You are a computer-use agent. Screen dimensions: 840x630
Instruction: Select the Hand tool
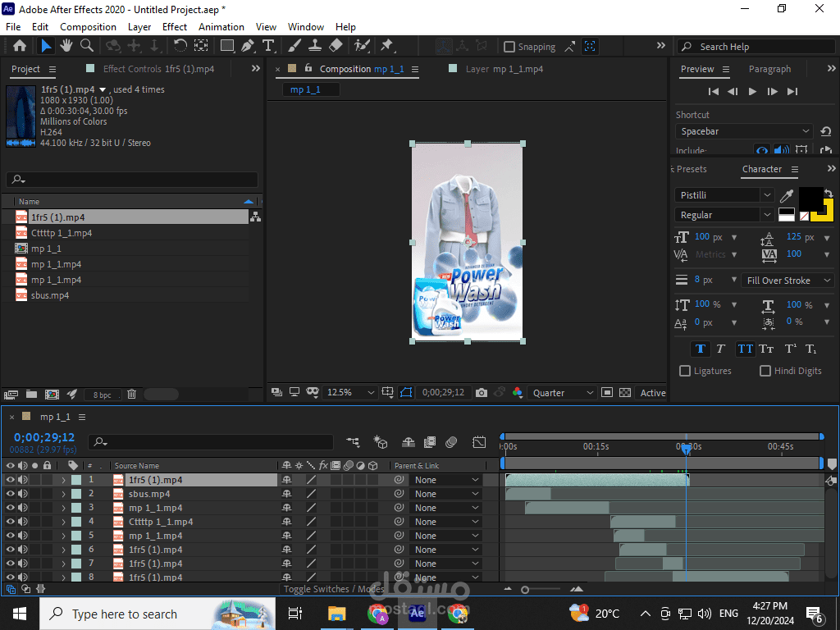(x=66, y=46)
